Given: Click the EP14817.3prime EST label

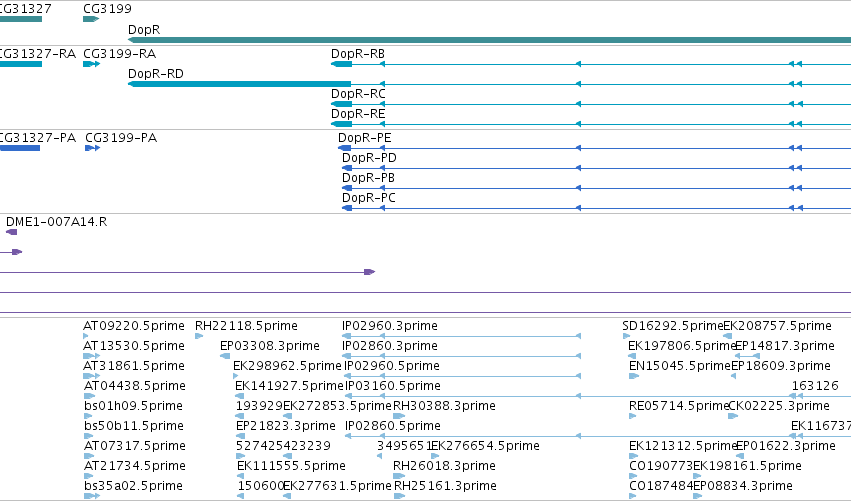Looking at the screenshot, I should click(x=785, y=346).
